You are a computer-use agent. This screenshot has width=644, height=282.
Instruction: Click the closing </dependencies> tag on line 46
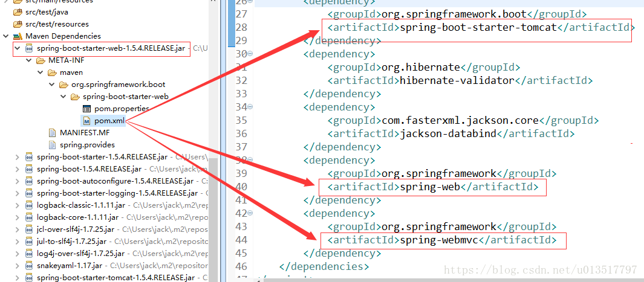click(x=324, y=266)
